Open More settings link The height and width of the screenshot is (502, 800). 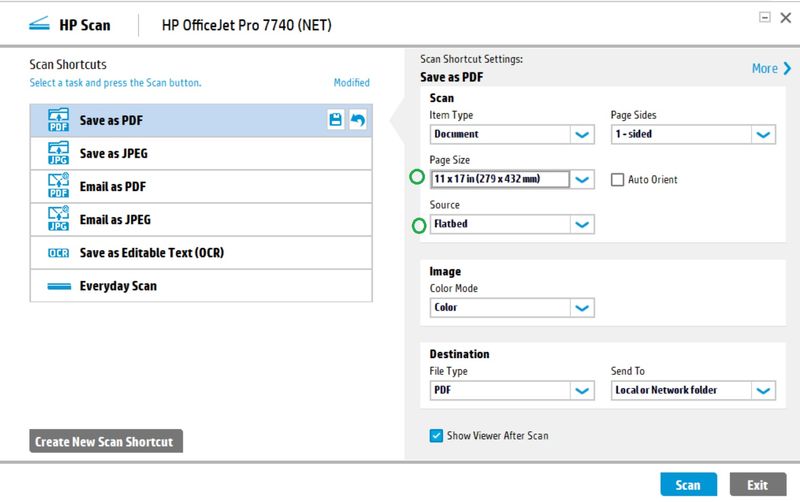pyautogui.click(x=771, y=68)
